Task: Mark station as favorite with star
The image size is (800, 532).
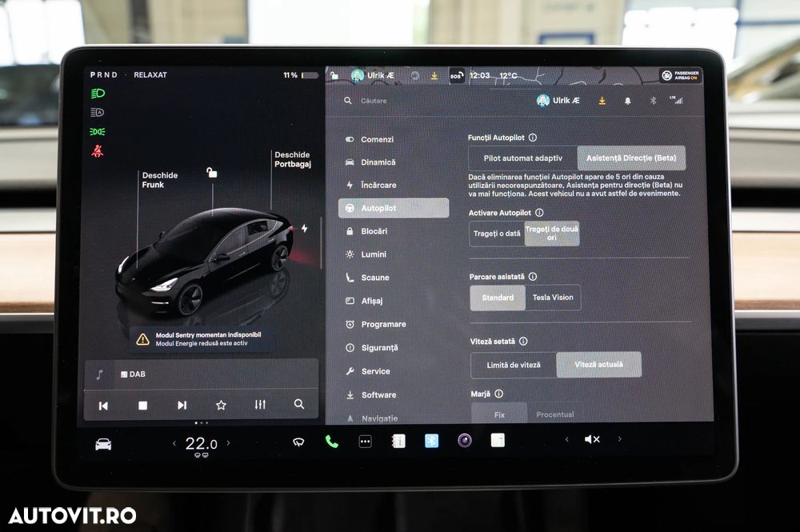Action: click(221, 405)
